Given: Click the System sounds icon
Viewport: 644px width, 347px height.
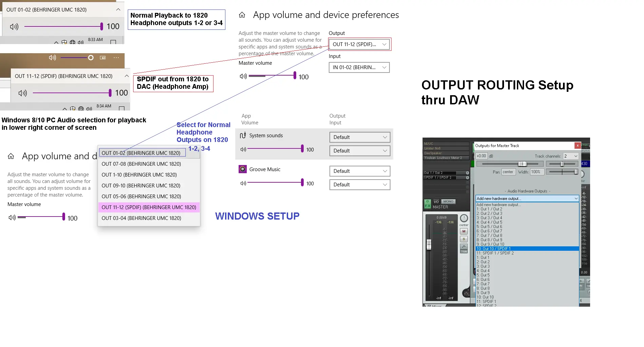Looking at the screenshot, I should point(243,136).
